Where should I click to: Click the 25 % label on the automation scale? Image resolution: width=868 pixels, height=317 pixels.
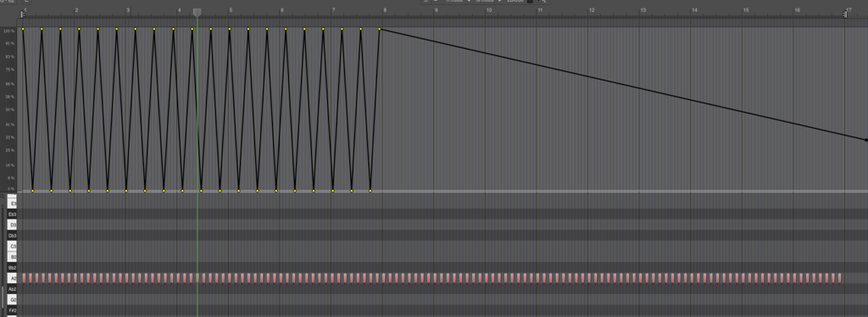[x=9, y=151]
